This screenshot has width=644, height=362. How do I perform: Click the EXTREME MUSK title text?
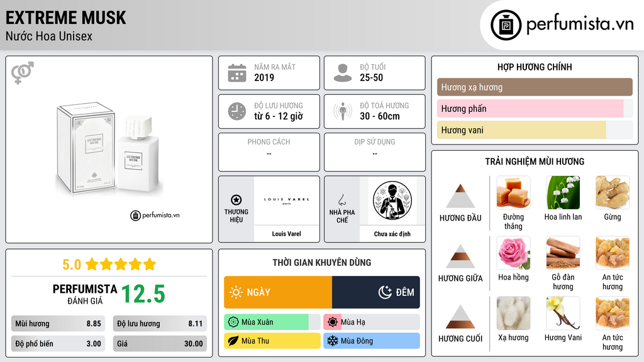pos(65,18)
